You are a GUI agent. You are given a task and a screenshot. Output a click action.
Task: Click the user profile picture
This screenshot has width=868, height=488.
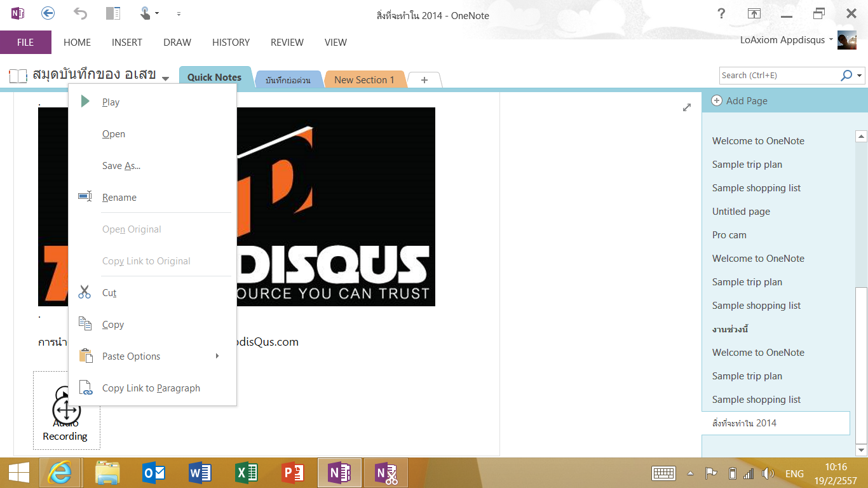pyautogui.click(x=847, y=40)
